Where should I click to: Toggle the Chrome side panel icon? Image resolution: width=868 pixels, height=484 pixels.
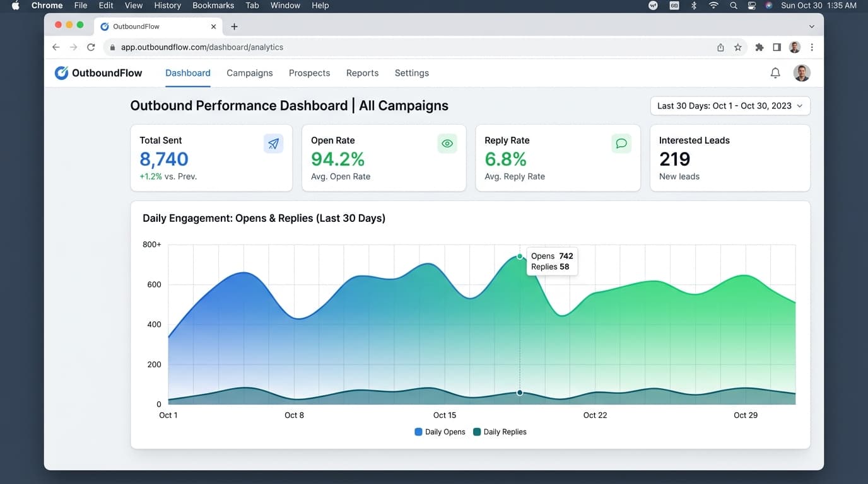[x=777, y=47]
